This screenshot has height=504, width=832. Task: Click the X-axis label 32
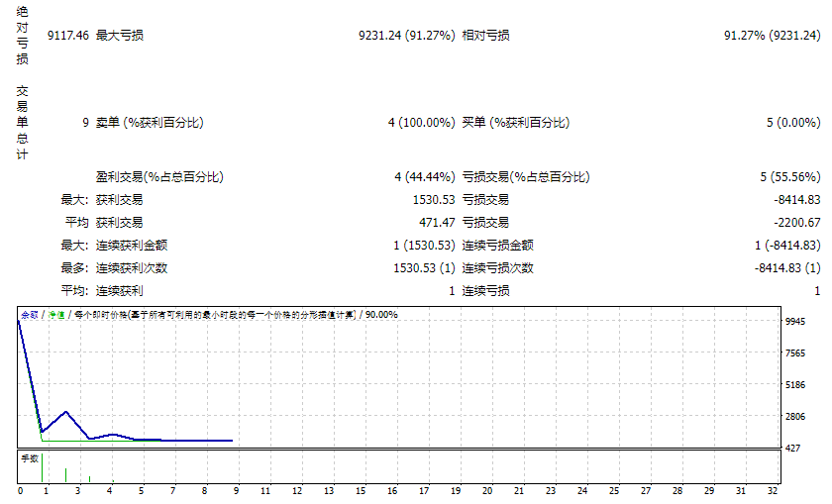click(x=771, y=490)
